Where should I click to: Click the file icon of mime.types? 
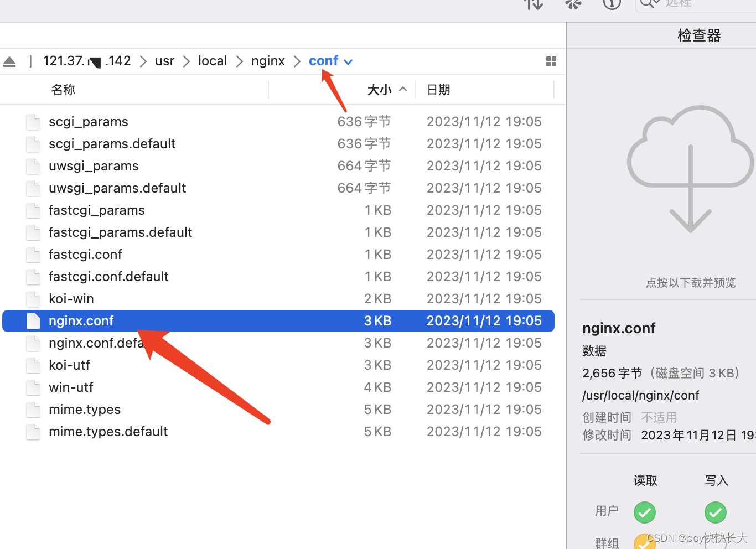[33, 410]
